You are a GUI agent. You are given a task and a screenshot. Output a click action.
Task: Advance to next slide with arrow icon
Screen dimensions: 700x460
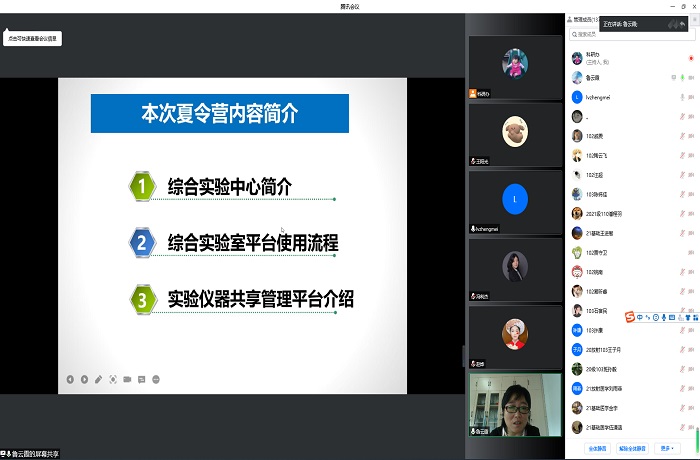(84, 379)
